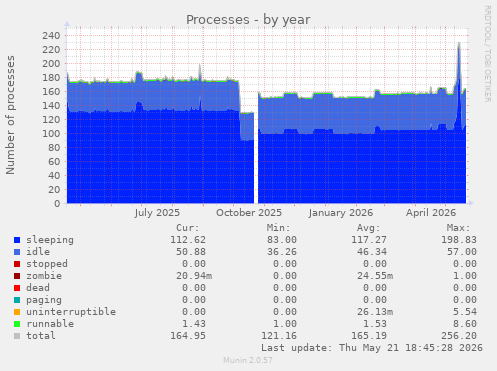
Task: Select the 'uninterruptible' legend label
Action: [71, 312]
